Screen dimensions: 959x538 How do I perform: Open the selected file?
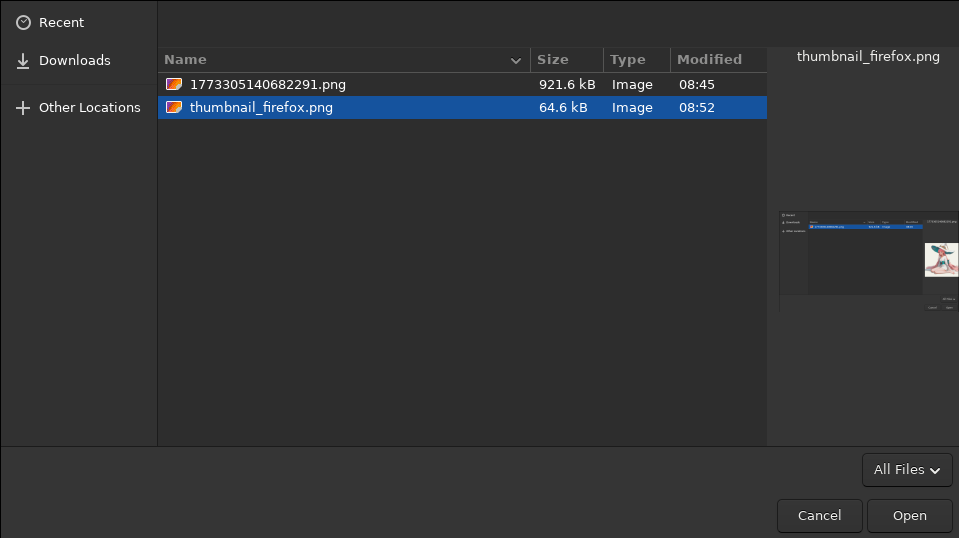click(909, 516)
